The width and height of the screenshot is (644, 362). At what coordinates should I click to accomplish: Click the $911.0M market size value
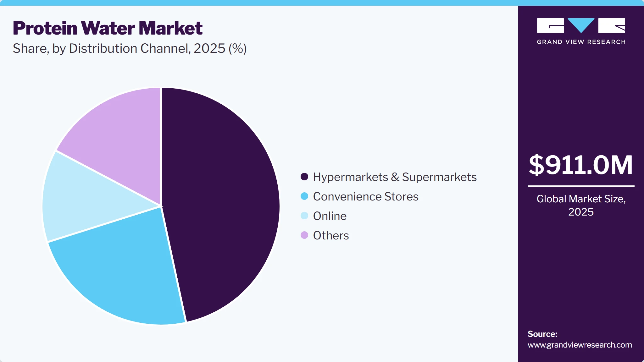(581, 165)
